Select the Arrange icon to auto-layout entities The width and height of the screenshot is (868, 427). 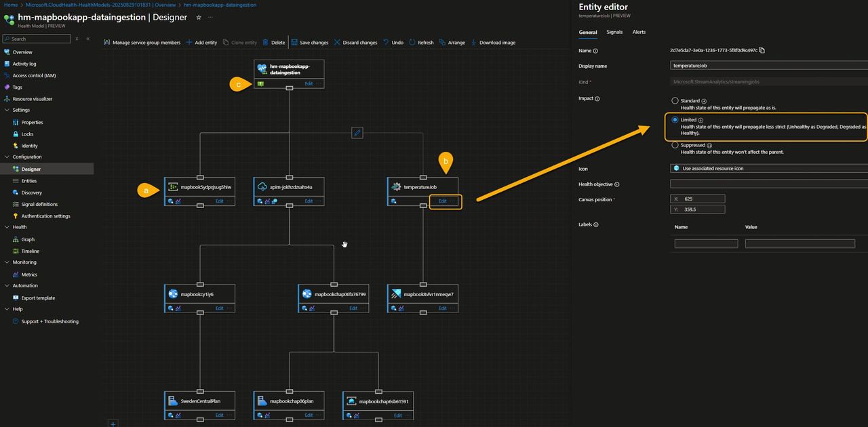pyautogui.click(x=441, y=42)
